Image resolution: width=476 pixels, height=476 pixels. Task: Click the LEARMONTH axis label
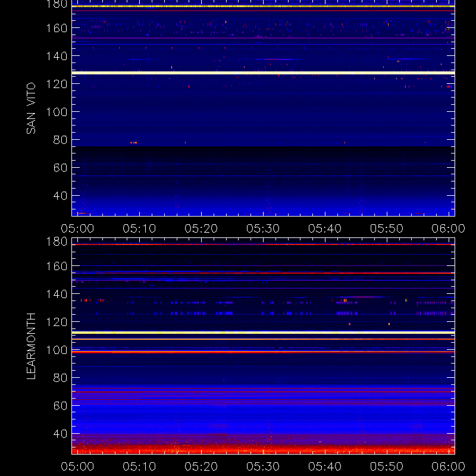pos(31,346)
